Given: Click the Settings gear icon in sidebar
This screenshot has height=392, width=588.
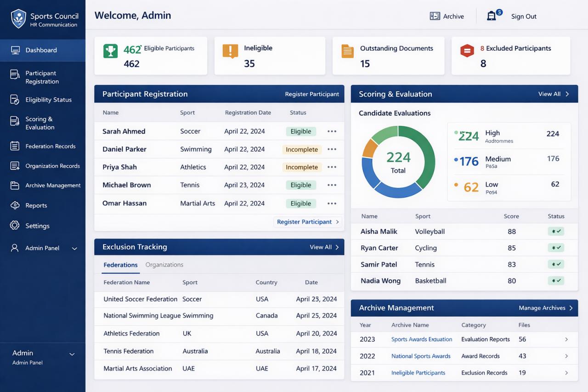Looking at the screenshot, I should (15, 226).
